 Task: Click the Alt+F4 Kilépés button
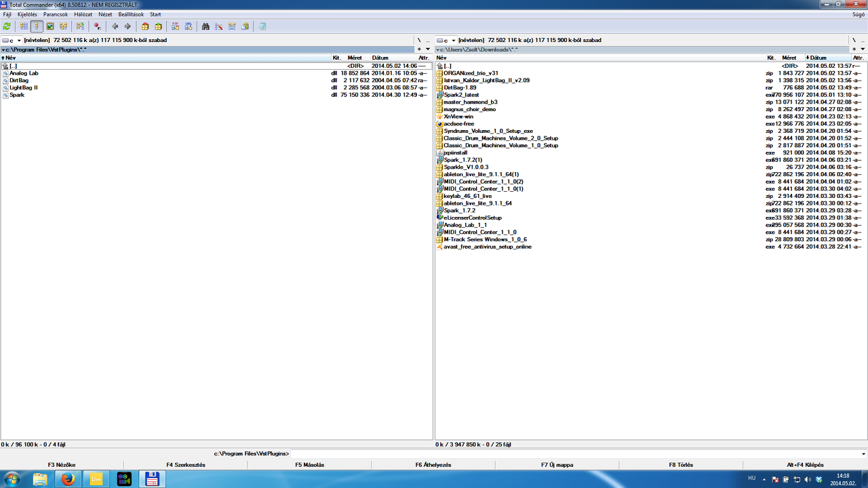pos(806,465)
